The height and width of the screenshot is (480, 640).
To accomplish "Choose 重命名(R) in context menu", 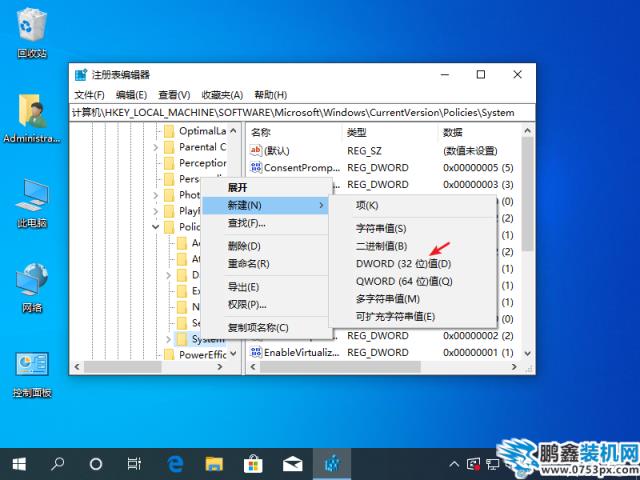I will coord(267,264).
